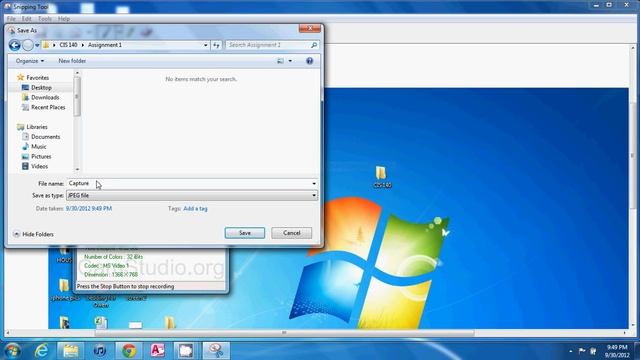Go back with the blue Back arrow

pyautogui.click(x=14, y=45)
